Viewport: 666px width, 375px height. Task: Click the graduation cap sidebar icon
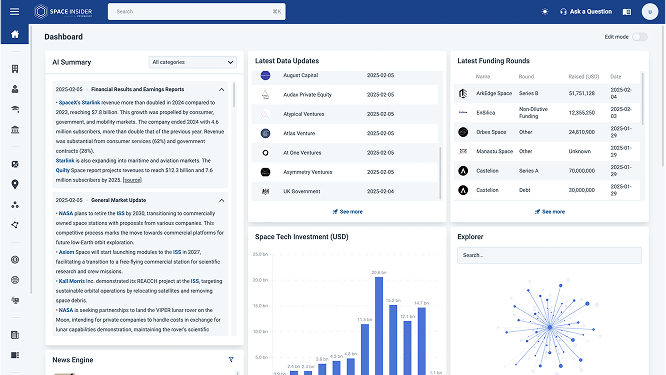[x=15, y=109]
